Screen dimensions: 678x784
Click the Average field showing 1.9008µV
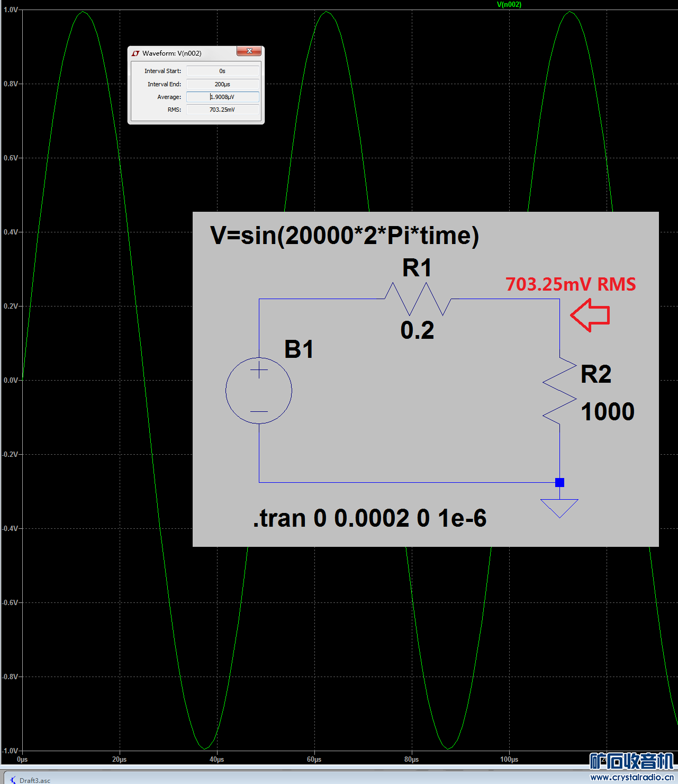[x=222, y=97]
